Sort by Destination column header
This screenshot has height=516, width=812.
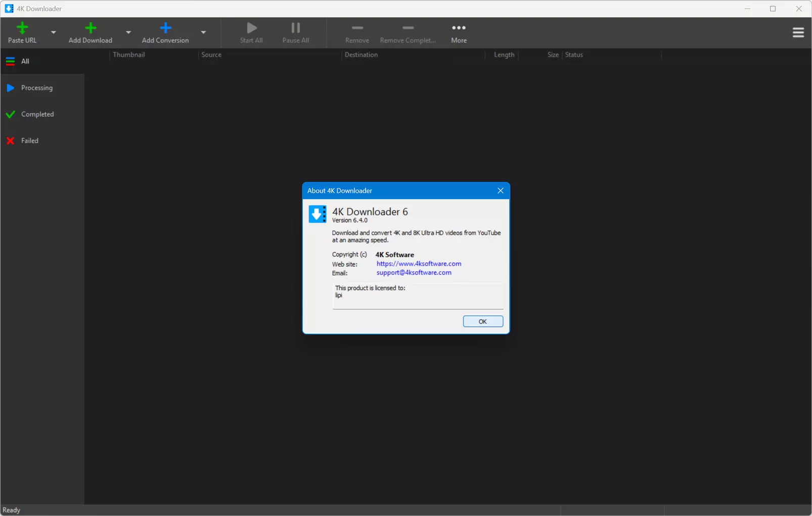[413, 55]
